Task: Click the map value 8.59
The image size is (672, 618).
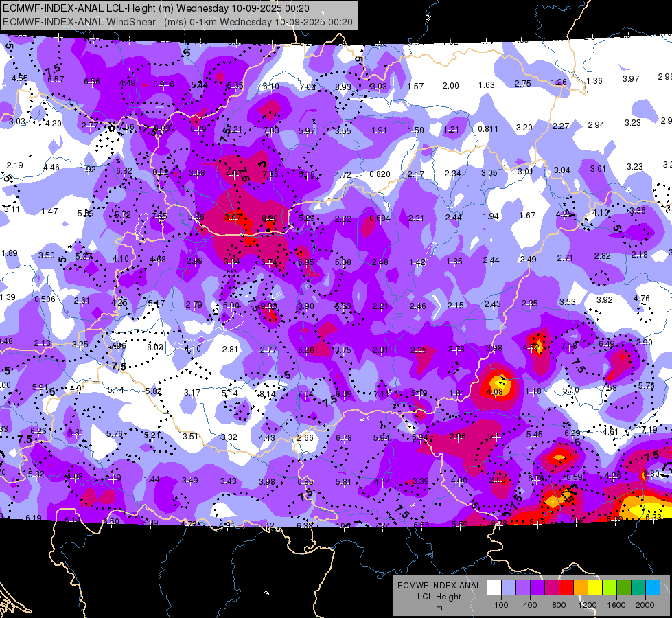Action: (x=575, y=477)
